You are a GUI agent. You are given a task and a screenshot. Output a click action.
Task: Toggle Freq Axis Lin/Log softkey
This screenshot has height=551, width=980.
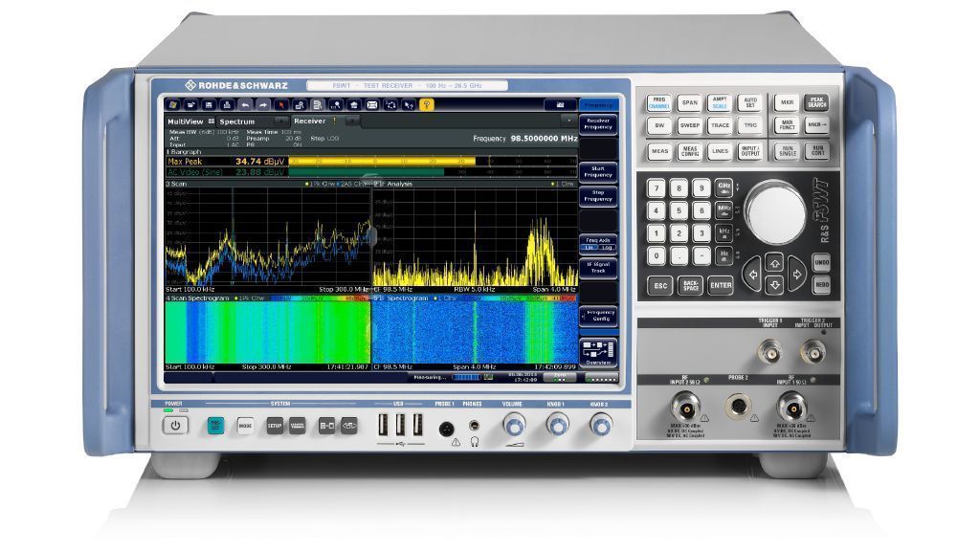tap(597, 243)
